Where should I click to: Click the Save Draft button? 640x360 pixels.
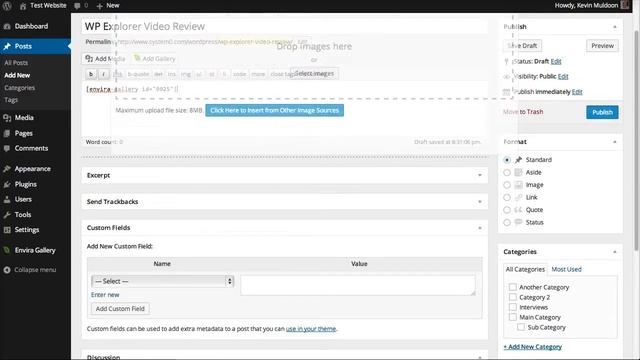(x=522, y=46)
